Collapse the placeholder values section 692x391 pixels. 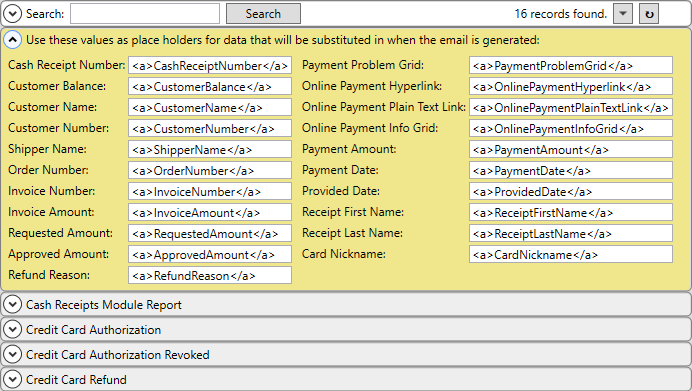coord(12,40)
